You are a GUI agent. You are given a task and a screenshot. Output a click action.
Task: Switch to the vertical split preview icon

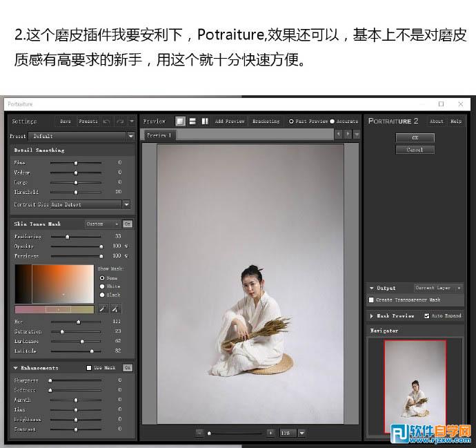pos(205,121)
